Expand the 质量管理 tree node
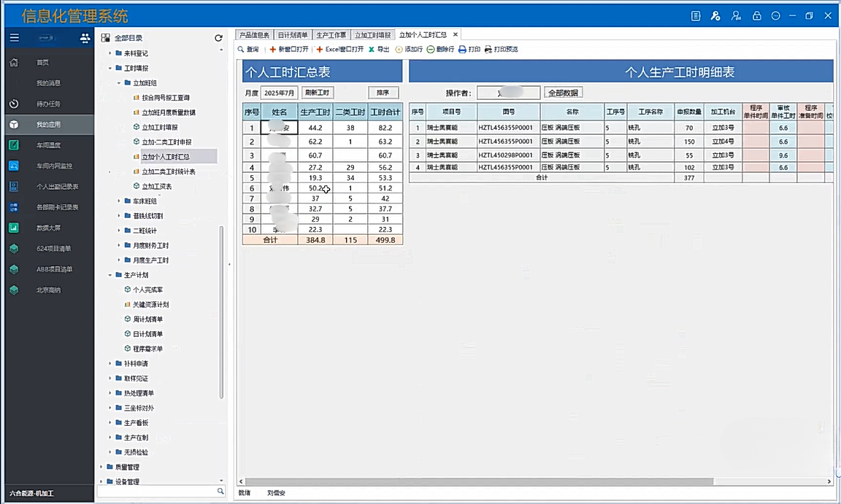This screenshot has height=504, width=841. coord(101,467)
